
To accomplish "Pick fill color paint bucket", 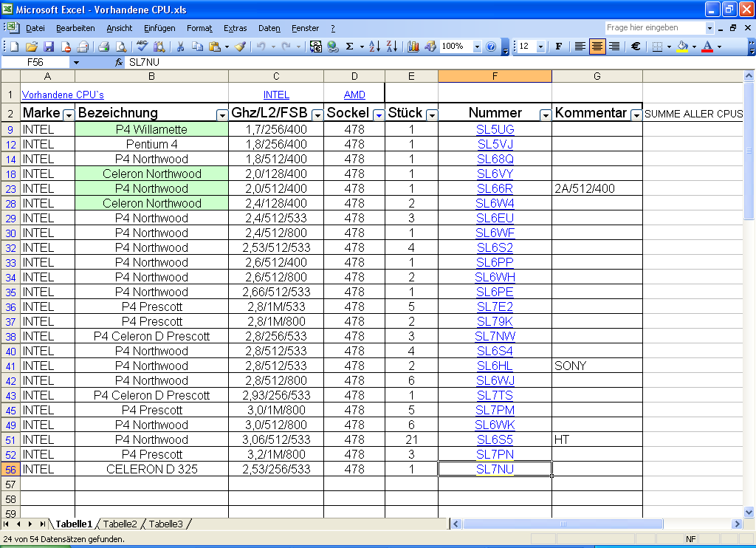I will [682, 47].
